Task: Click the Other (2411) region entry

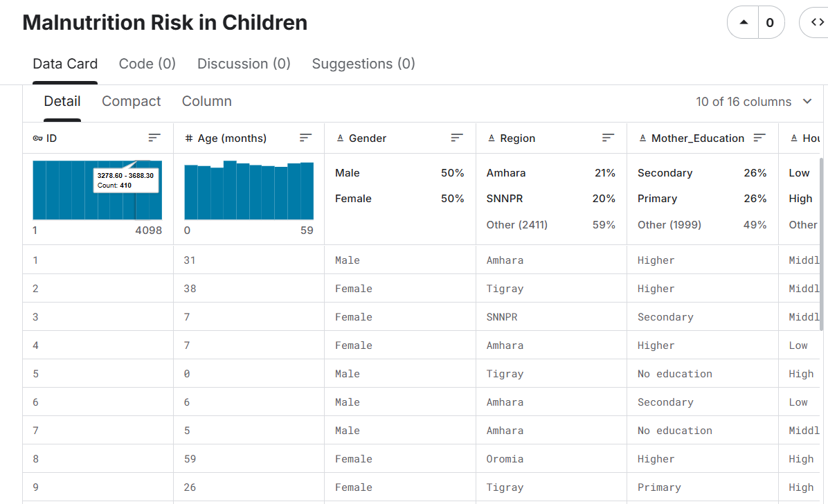Action: click(516, 224)
